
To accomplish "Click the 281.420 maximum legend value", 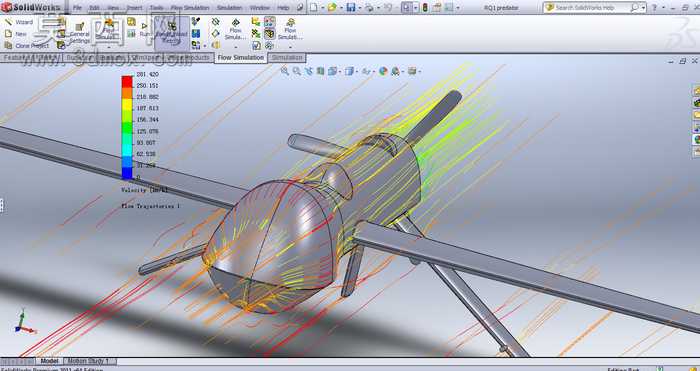I will 147,74.
